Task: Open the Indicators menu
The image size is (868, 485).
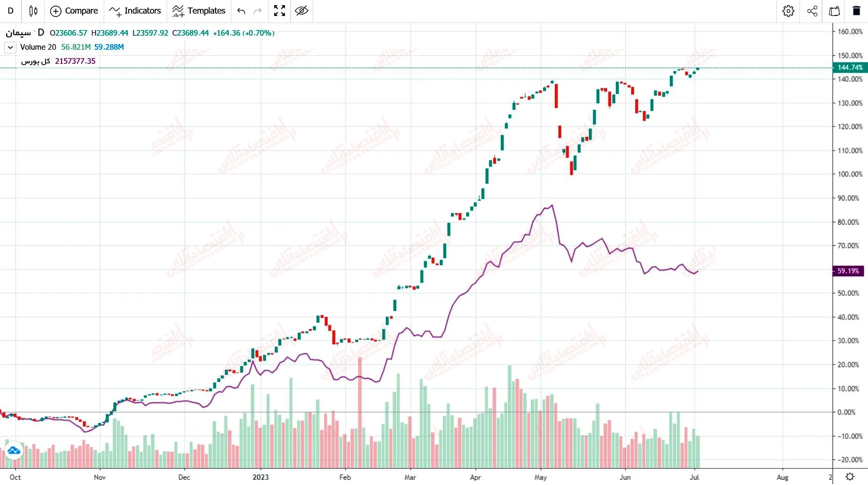Action: point(135,11)
